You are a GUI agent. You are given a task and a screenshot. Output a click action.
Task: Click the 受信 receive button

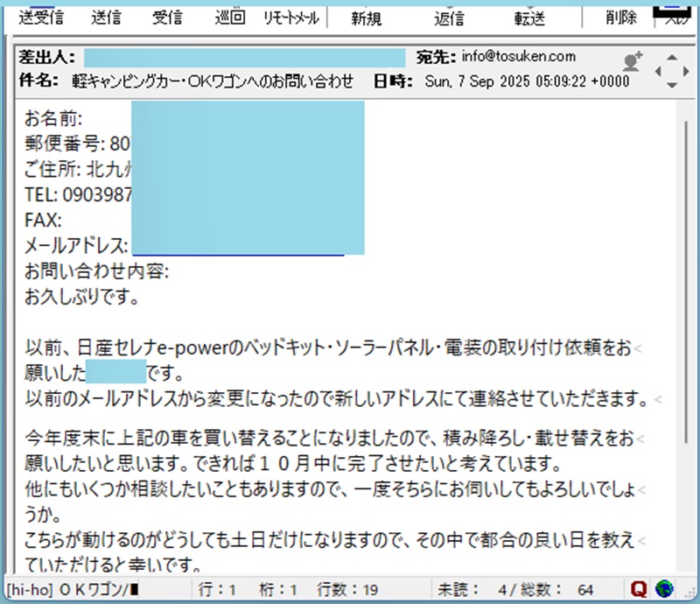[166, 18]
